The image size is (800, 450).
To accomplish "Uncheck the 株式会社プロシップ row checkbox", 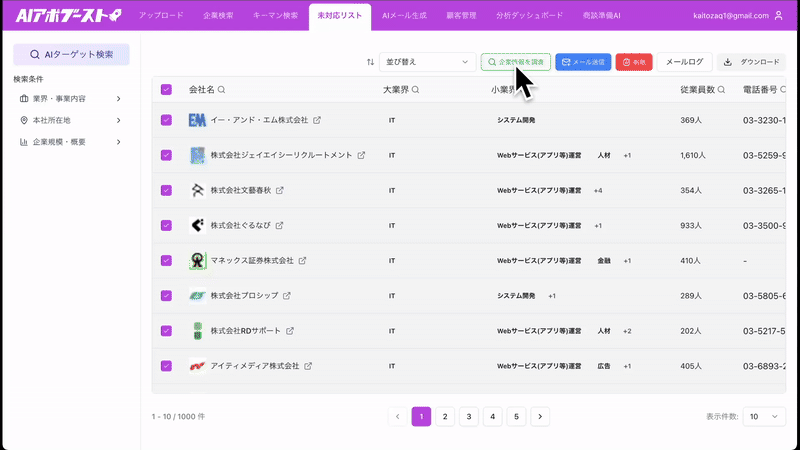I will coord(166,296).
